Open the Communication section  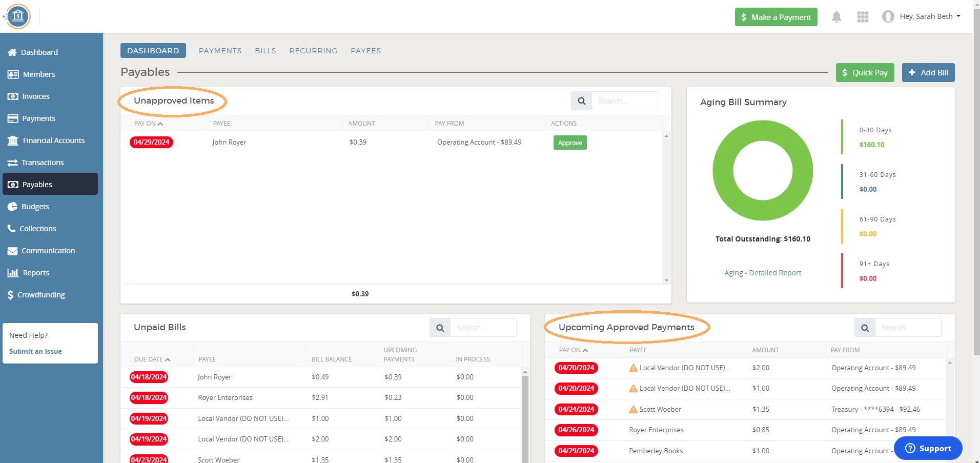(x=48, y=250)
